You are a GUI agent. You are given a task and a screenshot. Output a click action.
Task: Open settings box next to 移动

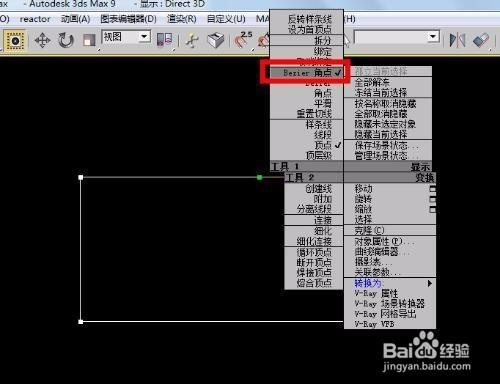tap(432, 189)
